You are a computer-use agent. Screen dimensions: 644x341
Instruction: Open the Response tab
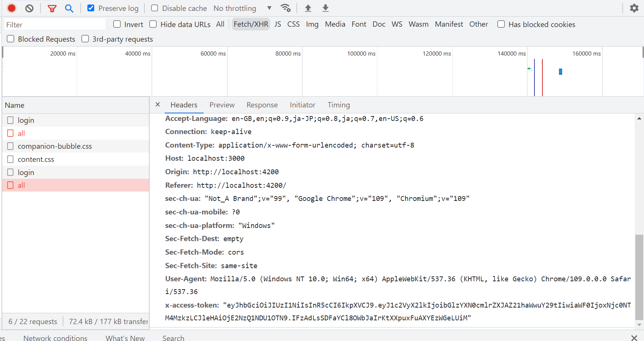262,105
